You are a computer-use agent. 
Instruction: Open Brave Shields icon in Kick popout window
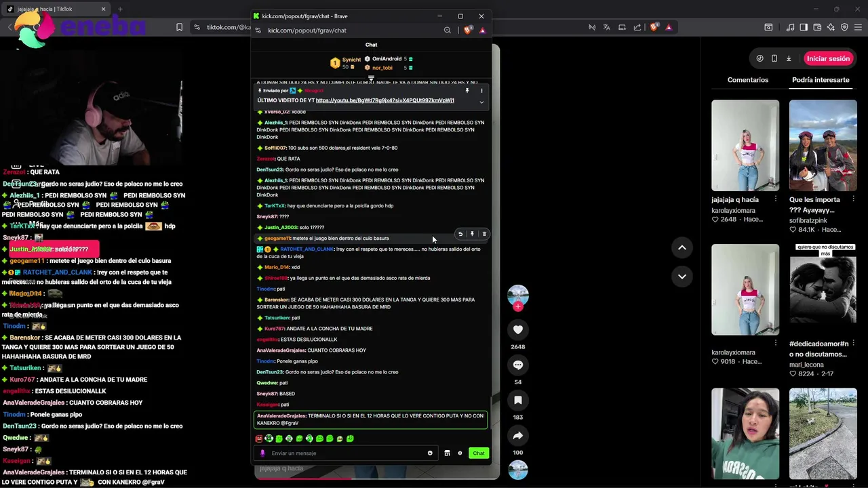click(468, 30)
